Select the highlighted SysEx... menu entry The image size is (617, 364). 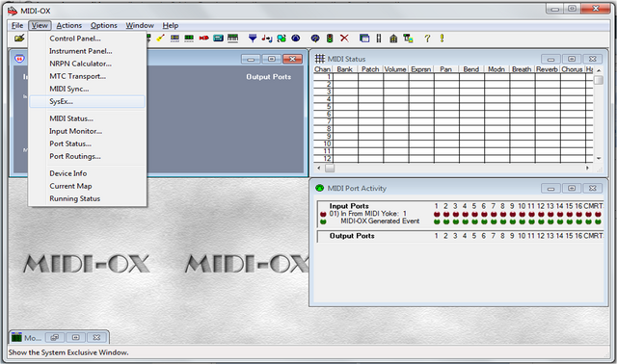pos(87,101)
